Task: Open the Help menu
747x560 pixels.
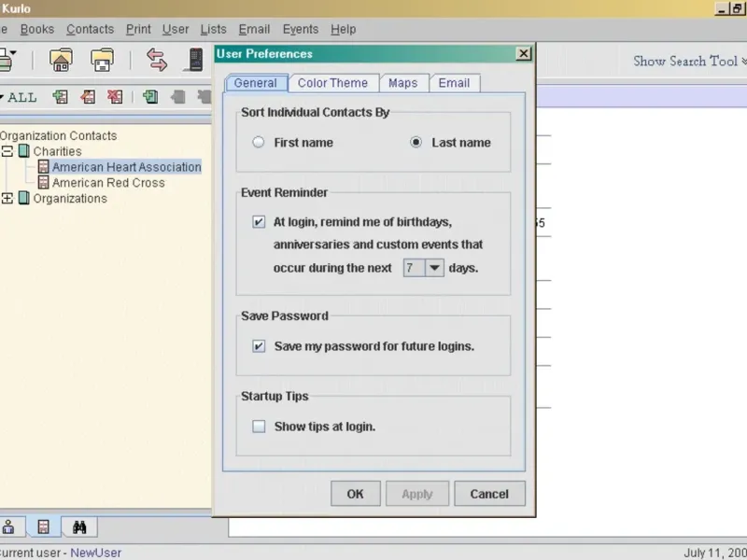Action: (x=344, y=30)
